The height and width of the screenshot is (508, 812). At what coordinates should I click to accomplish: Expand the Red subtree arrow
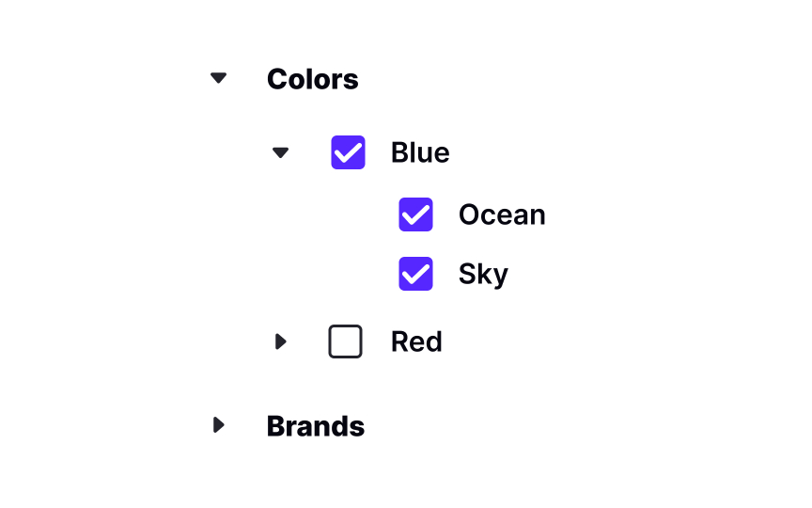click(x=280, y=341)
